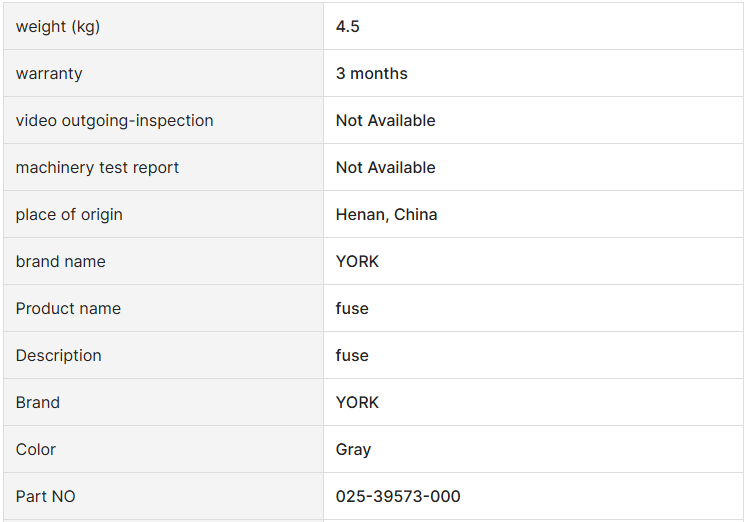
Task: Select the "3 months" warranty value
Action: [x=372, y=74]
